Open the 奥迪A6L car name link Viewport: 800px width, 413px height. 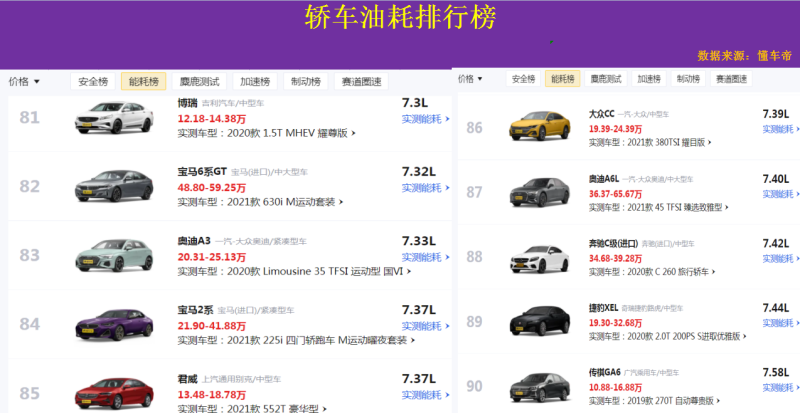pyautogui.click(x=603, y=178)
